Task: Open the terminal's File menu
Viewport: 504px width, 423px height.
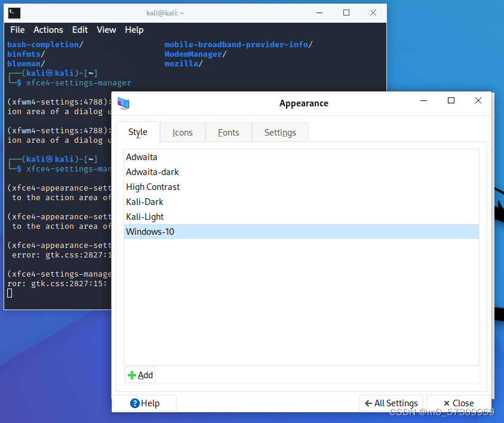Action: click(17, 30)
